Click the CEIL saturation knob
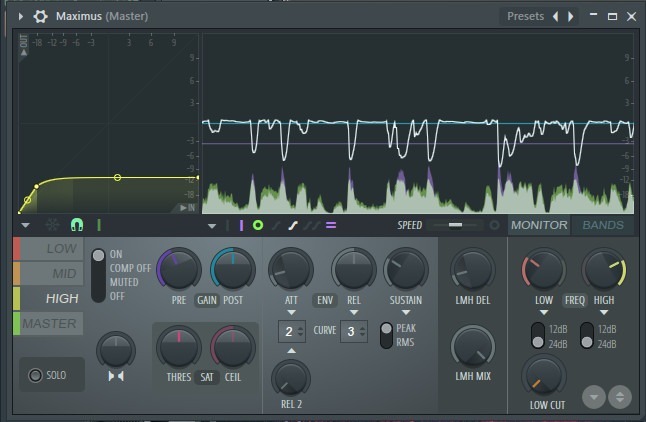646x422 pixels. [233, 347]
